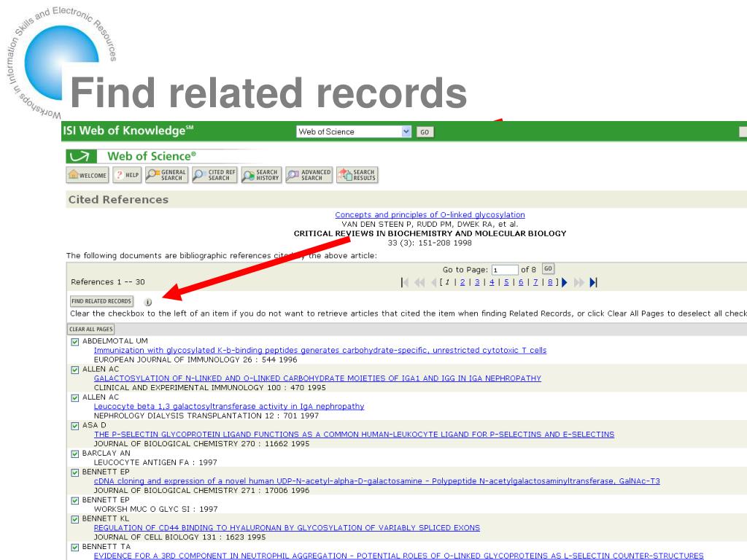
Task: Go to page 4 of references
Action: tap(492, 282)
